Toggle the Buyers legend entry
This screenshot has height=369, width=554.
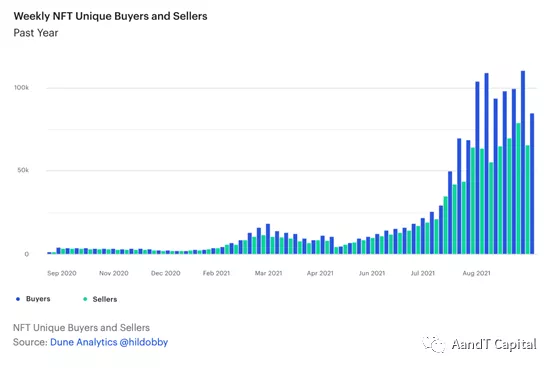[x=33, y=299]
